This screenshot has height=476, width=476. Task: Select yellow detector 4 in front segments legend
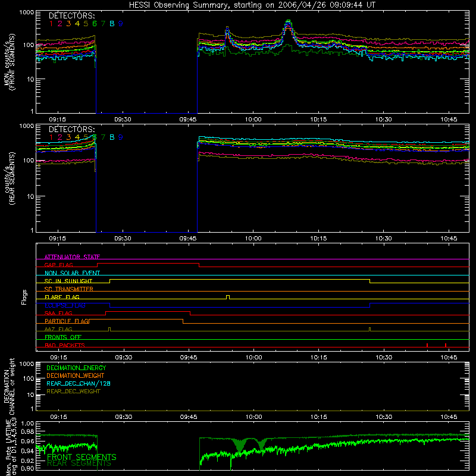tap(77, 24)
